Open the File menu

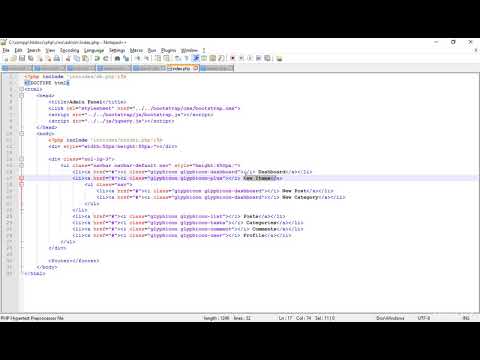click(6, 50)
